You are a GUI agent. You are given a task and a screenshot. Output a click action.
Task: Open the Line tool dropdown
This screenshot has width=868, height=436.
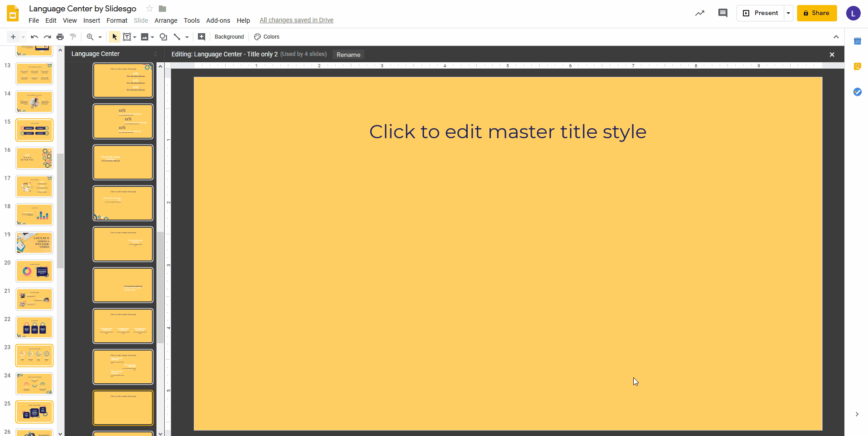[x=186, y=37]
